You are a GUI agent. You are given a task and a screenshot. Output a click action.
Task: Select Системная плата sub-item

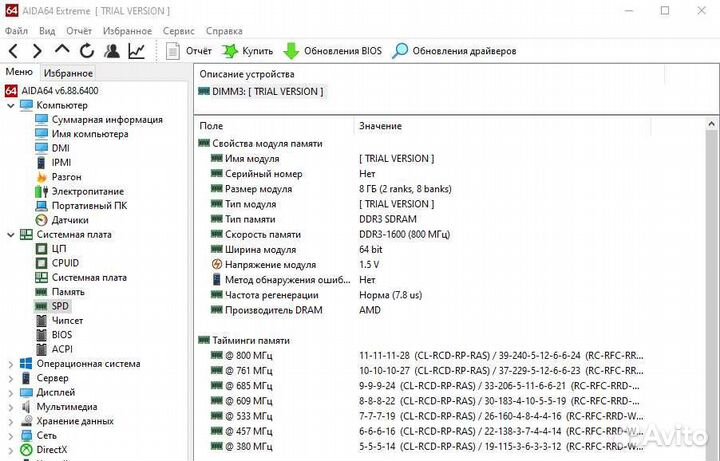click(x=89, y=277)
